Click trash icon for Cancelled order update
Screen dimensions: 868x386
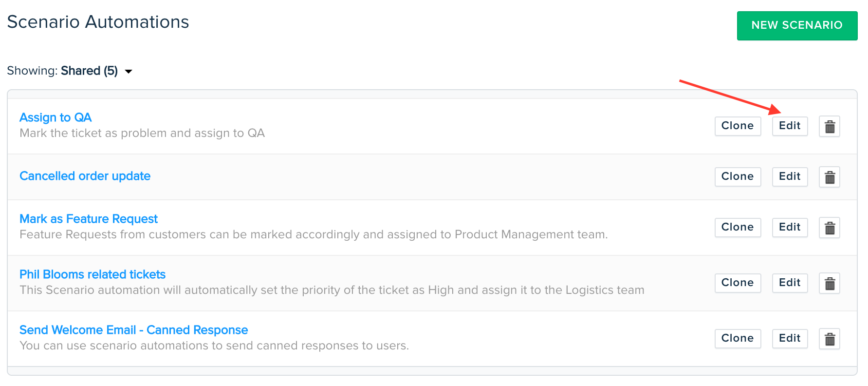click(830, 177)
